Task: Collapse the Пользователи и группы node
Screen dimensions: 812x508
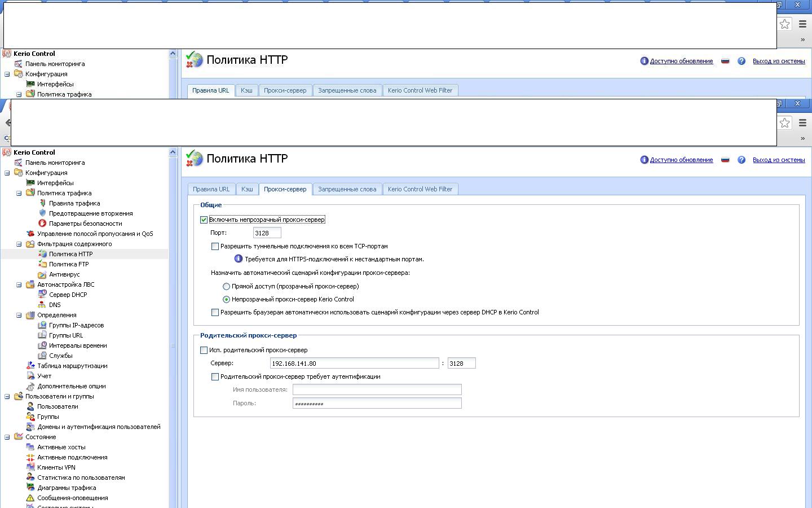Action: point(7,396)
